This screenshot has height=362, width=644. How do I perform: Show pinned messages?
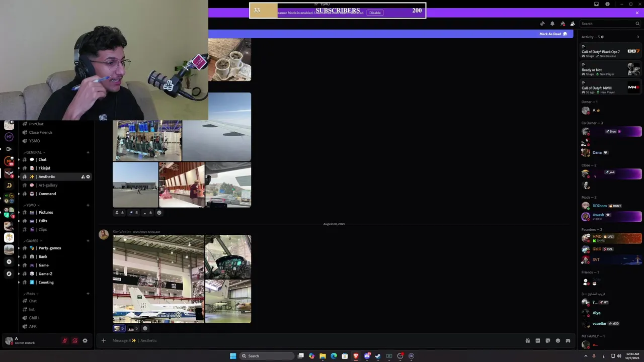point(562,24)
